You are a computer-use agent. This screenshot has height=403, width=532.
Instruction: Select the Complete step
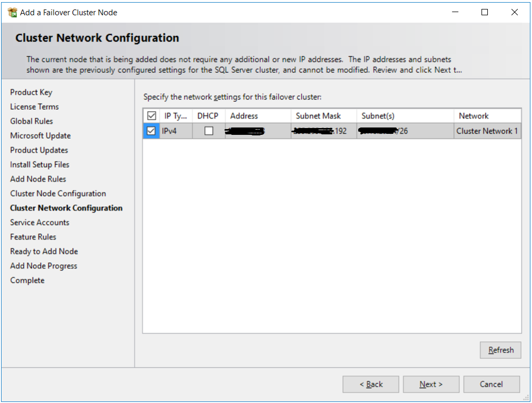point(27,280)
